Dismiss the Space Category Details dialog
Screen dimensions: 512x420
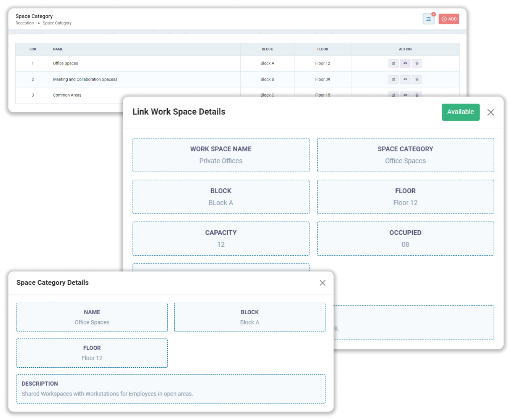tap(322, 283)
